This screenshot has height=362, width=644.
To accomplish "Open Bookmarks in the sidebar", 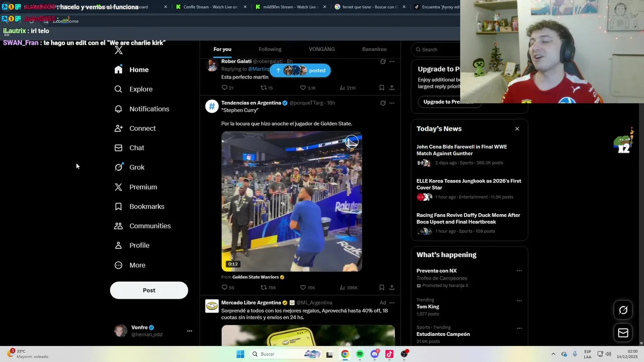I will (139, 207).
